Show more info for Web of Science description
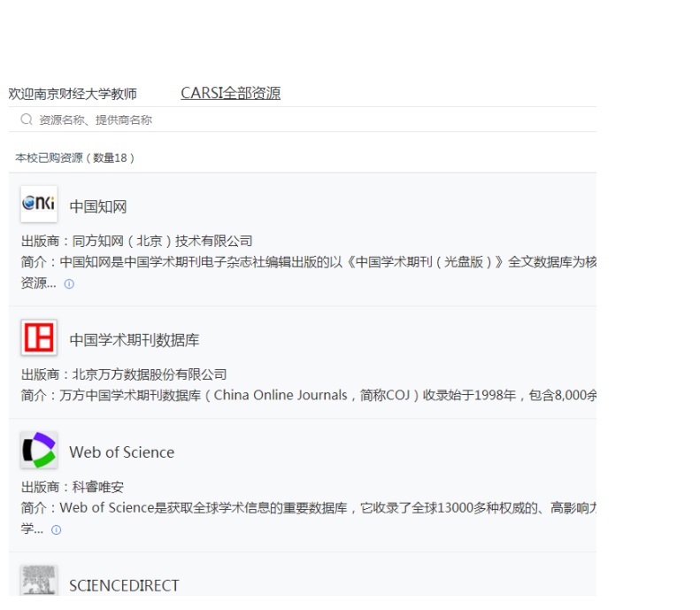700x610 pixels. point(57,529)
